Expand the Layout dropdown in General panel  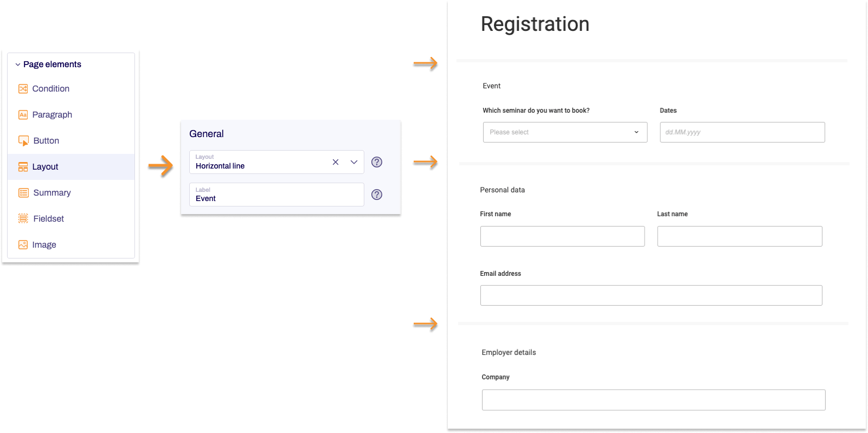click(x=353, y=161)
